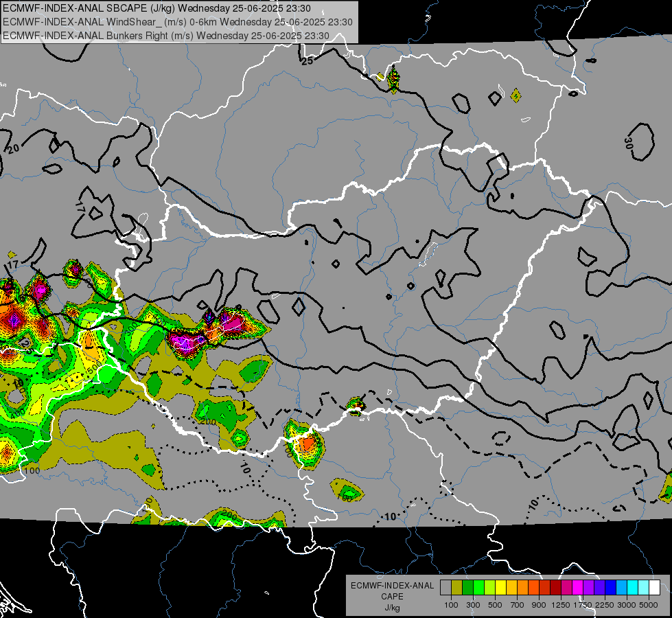Choose the pure blue legend swatch
This screenshot has width=672, height=618.
point(611,588)
